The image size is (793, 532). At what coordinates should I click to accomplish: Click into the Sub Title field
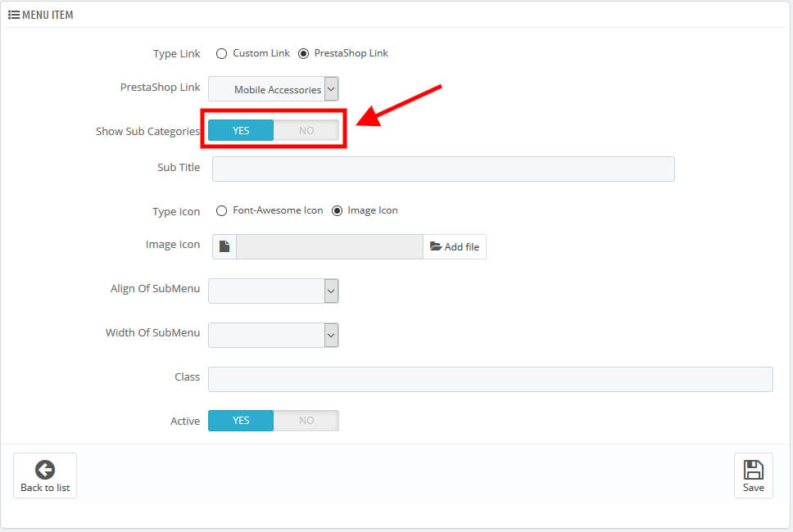coord(443,169)
